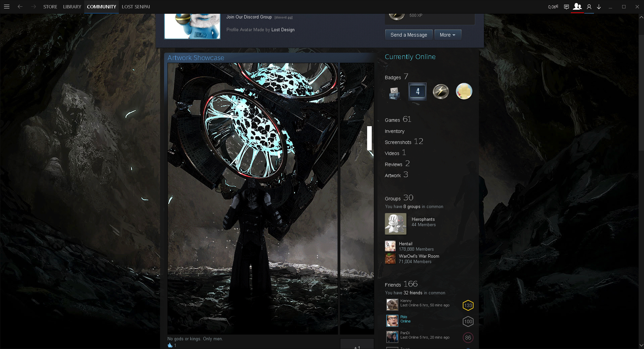Click the page scrollbar up arrow
Screen dimensions: 644x349
click(x=641, y=17)
